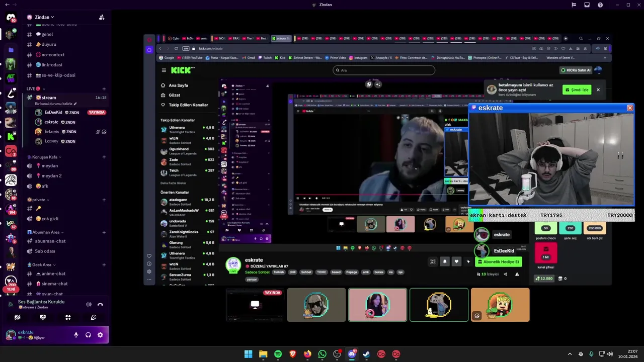
Task: Add channel to Konuşan Kafa category
Action: coord(104,157)
